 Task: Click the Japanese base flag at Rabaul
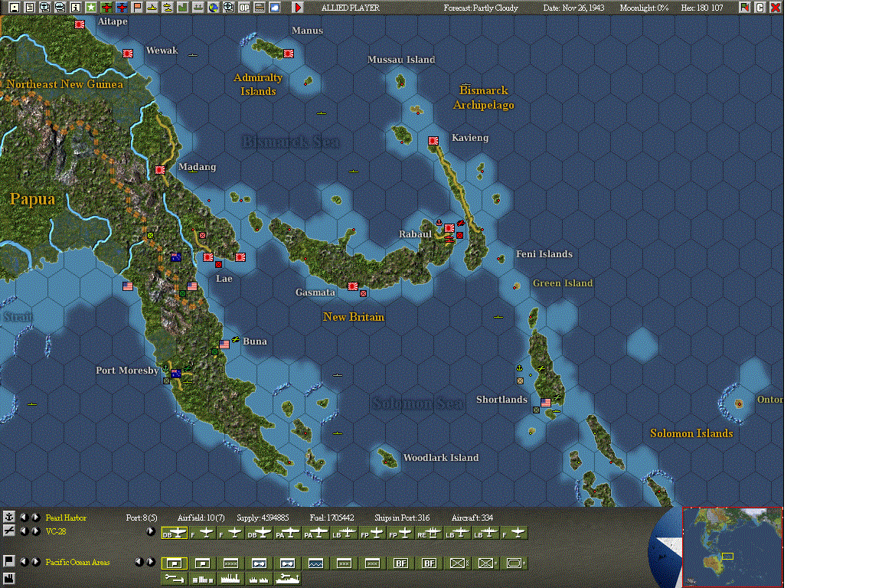click(449, 228)
